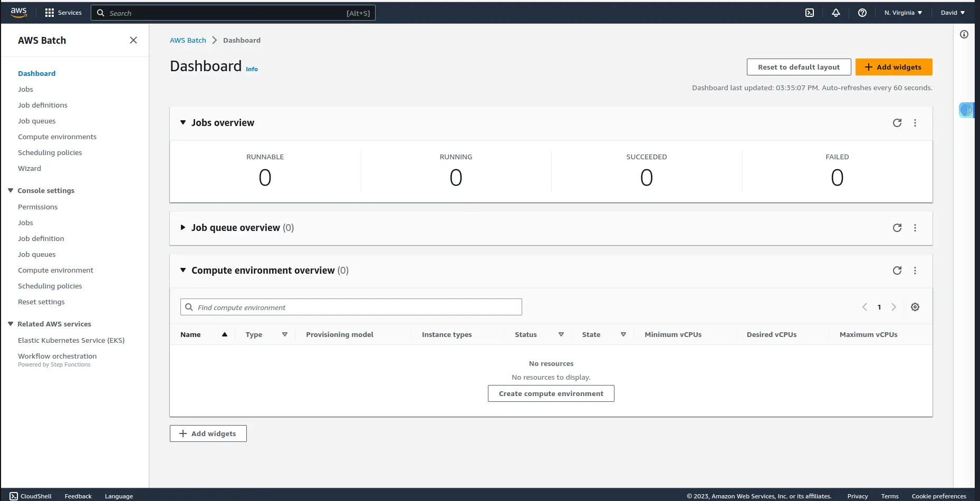
Task: Open the David account dropdown
Action: 953,13
